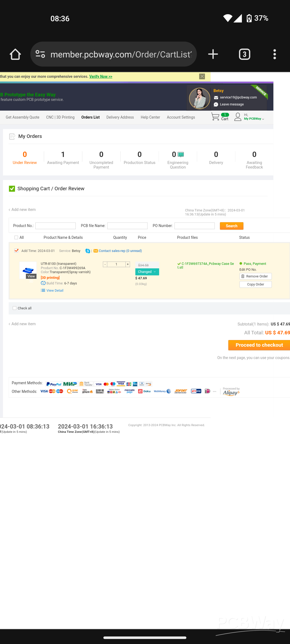Decrease quantity with minus button
290x644 pixels.
point(105,264)
